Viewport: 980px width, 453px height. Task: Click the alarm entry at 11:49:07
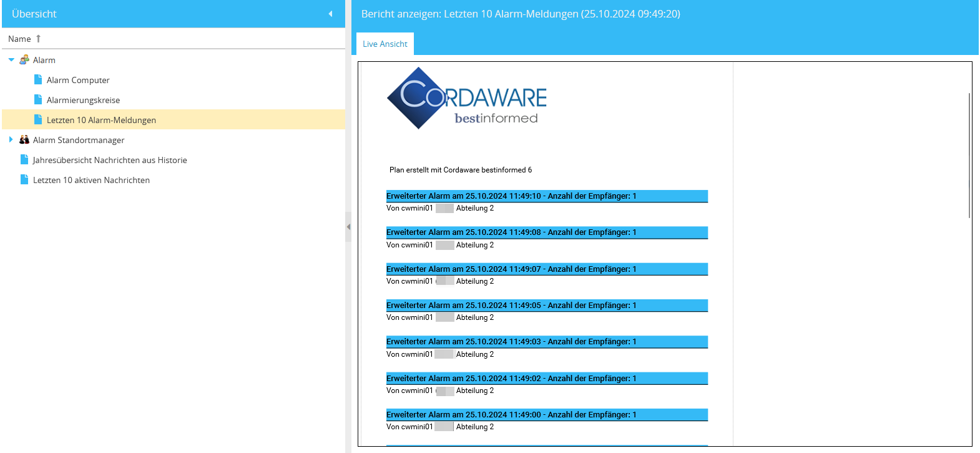pos(547,269)
